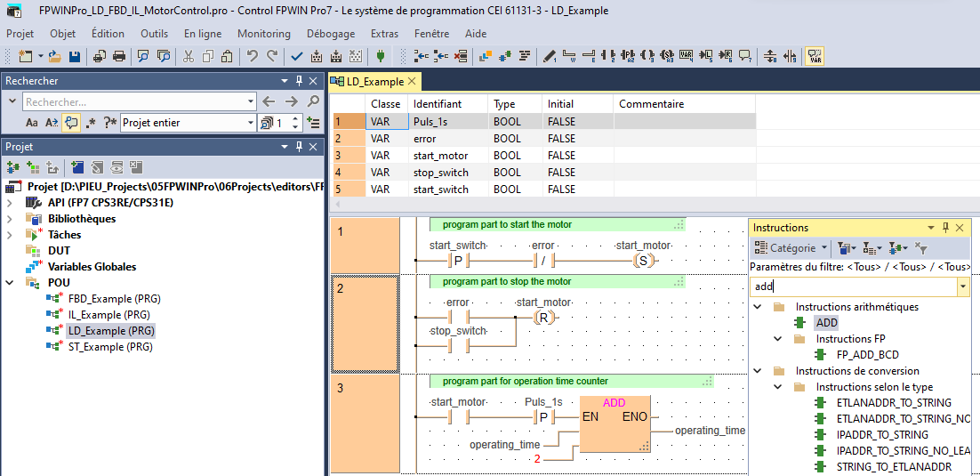Open the Débogage menu
Image resolution: width=980 pixels, height=476 pixels.
click(330, 34)
